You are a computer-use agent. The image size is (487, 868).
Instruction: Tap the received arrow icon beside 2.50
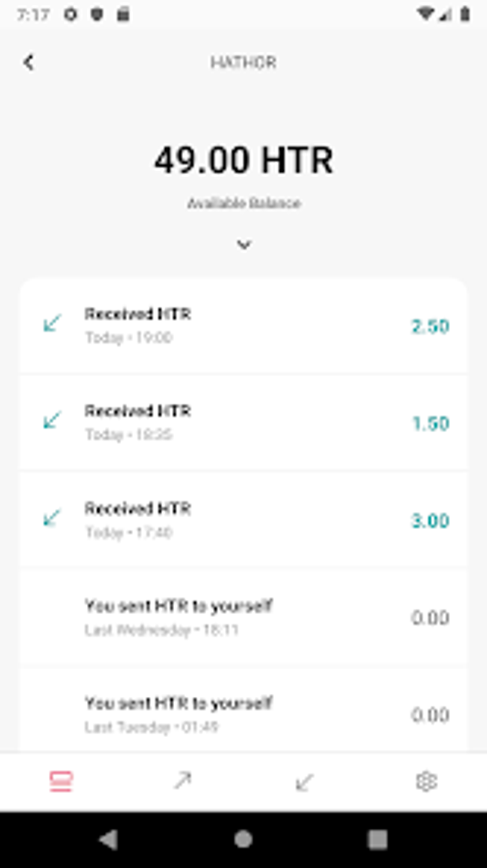pyautogui.click(x=52, y=323)
